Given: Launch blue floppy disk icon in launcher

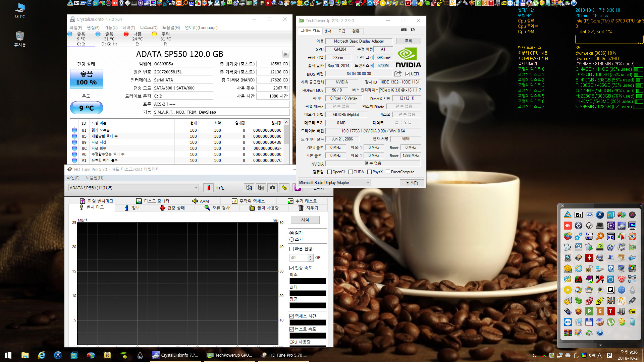Looking at the screenshot, I should coord(589,322).
